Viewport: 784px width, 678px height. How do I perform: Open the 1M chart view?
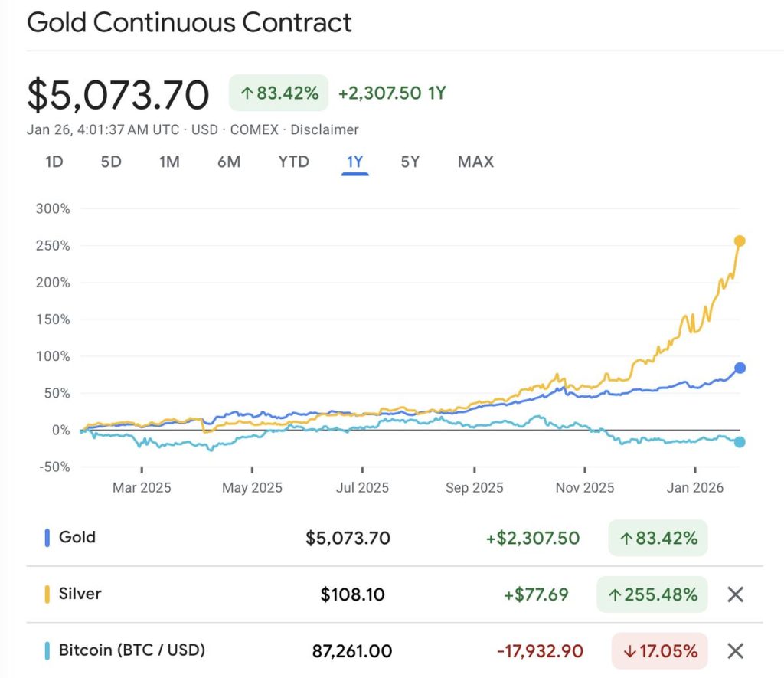pyautogui.click(x=169, y=162)
